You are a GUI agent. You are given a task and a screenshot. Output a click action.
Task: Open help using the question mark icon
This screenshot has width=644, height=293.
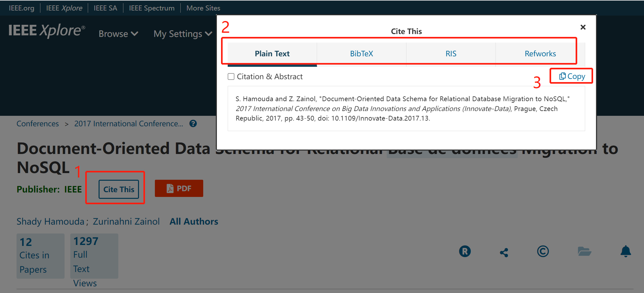tap(193, 123)
